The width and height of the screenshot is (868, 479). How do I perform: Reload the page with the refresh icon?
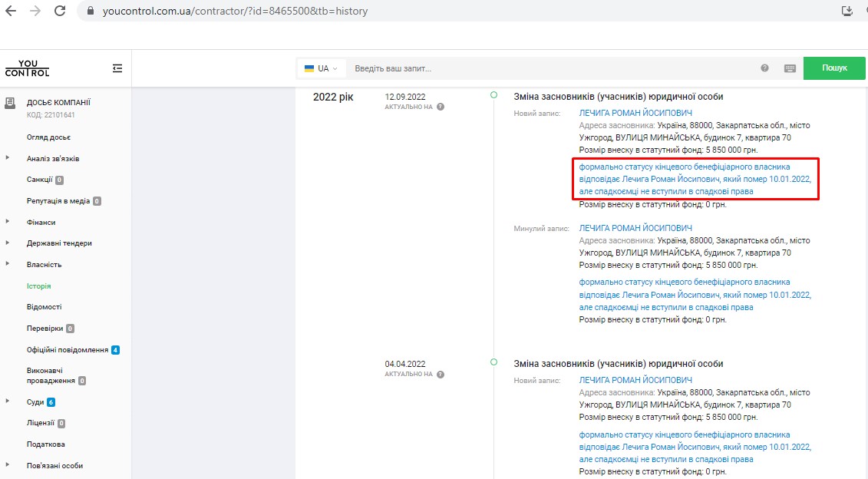click(60, 11)
